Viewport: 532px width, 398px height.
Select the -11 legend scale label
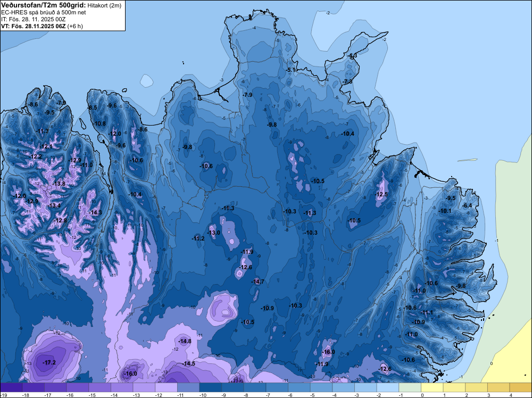(180, 395)
